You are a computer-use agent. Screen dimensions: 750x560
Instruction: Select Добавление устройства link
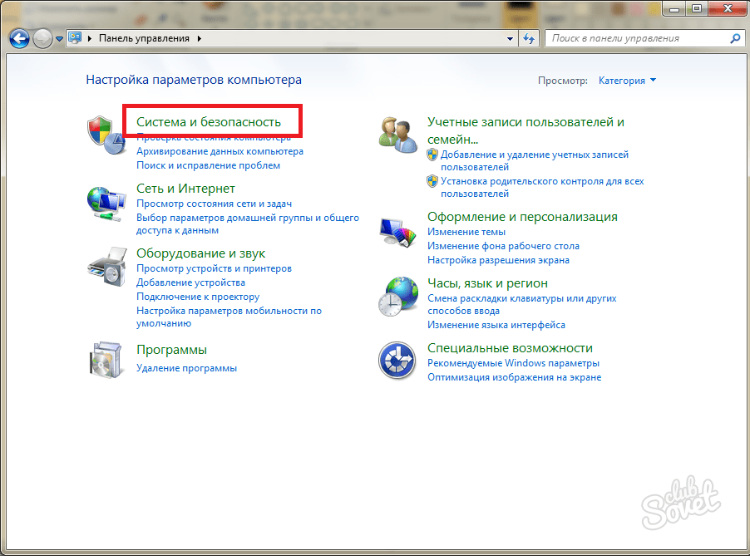[x=190, y=282]
